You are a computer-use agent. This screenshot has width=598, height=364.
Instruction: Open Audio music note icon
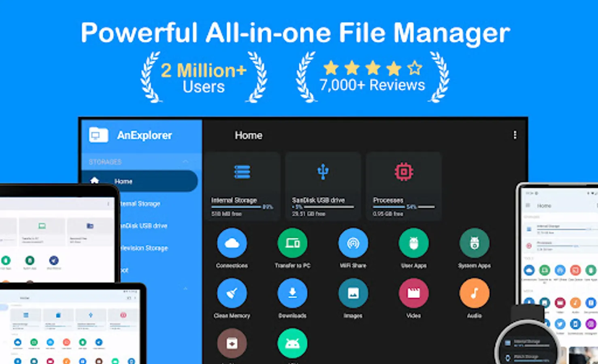point(474,293)
